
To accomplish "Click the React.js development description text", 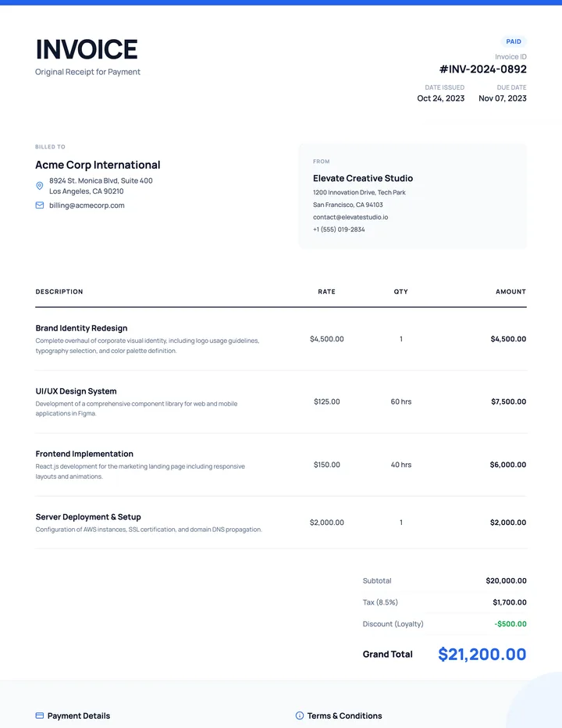I will [x=140, y=472].
